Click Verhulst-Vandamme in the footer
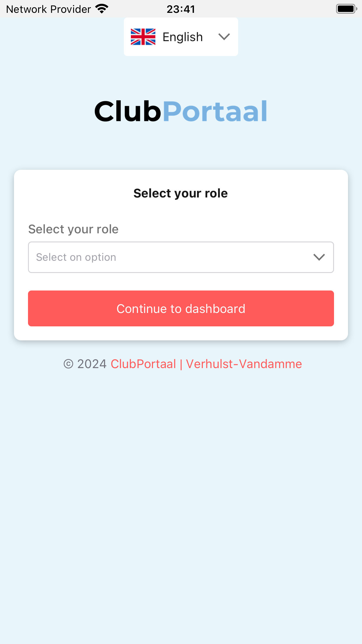The height and width of the screenshot is (644, 362). point(244,364)
